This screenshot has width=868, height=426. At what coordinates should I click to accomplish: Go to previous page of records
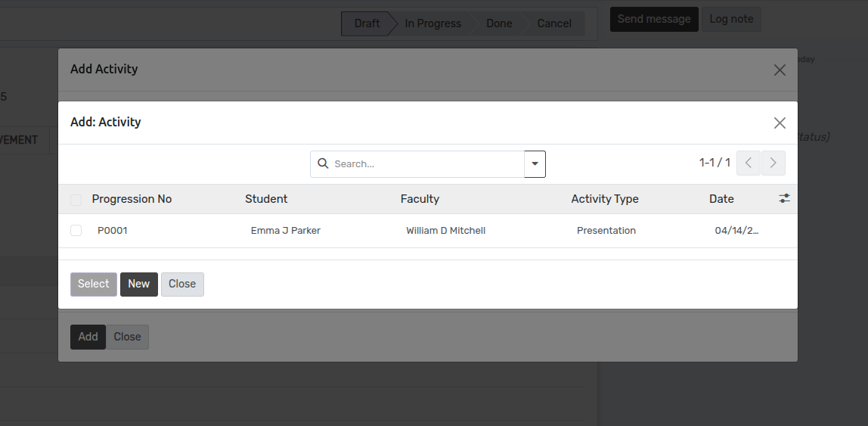[x=748, y=163]
